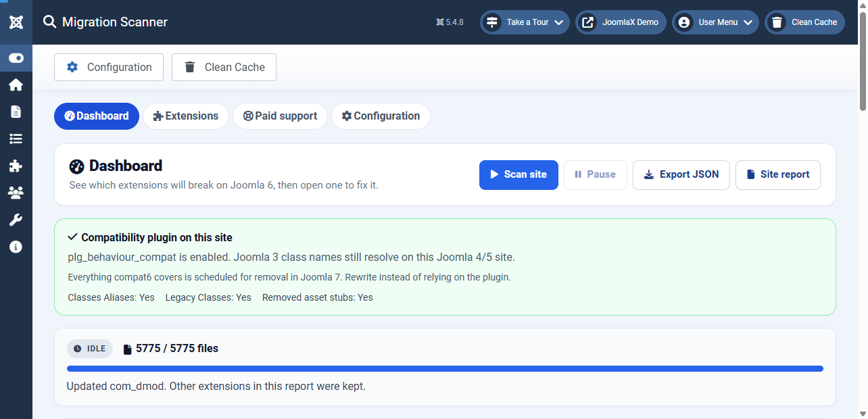Viewport: 868px width, 419px height.
Task: Open the Help info sidebar icon
Action: (x=16, y=247)
